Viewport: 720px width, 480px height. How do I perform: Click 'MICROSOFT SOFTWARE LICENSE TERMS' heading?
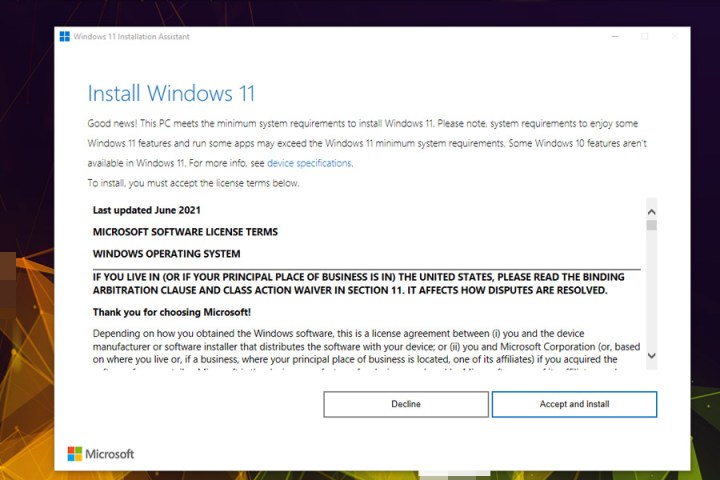[185, 232]
